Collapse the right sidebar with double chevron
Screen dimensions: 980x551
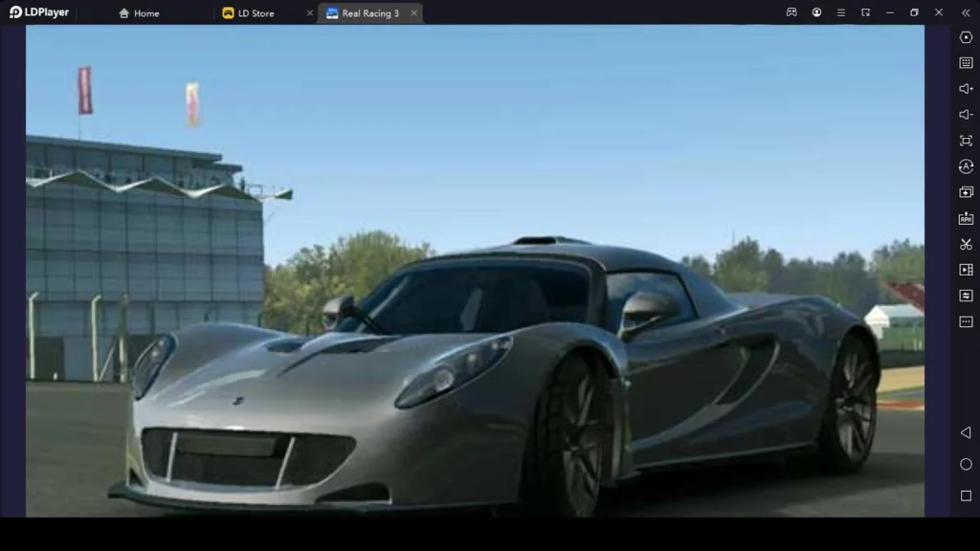(966, 12)
